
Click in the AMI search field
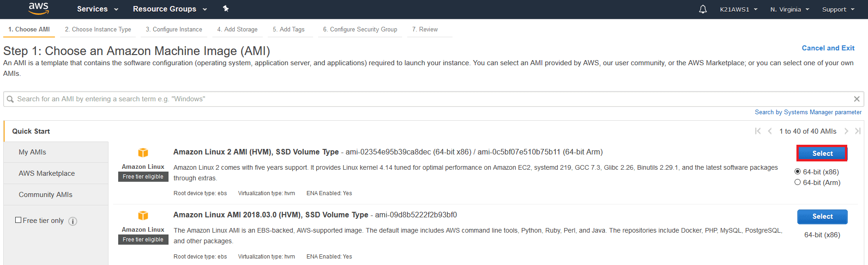tap(434, 99)
